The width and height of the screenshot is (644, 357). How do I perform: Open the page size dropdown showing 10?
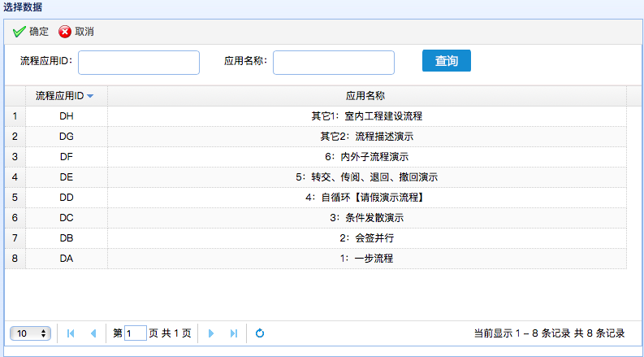click(x=30, y=333)
